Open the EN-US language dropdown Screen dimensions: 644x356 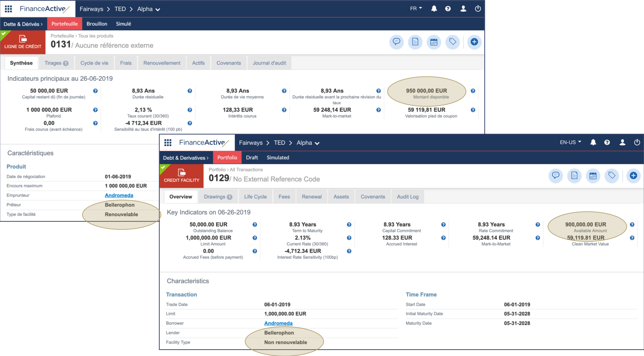point(570,142)
